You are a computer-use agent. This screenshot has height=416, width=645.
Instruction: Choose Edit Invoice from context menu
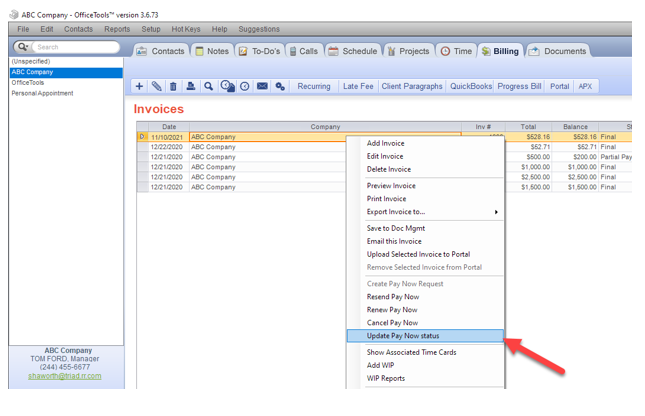coord(425,156)
